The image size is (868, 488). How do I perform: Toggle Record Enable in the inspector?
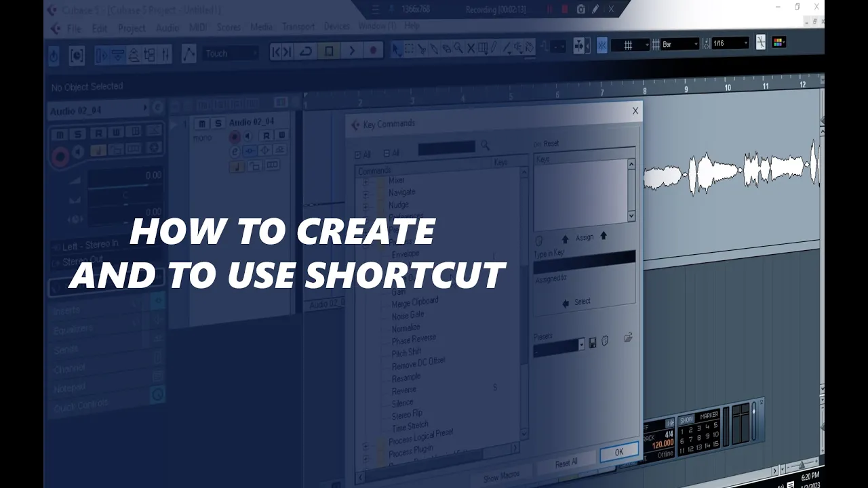click(x=60, y=157)
